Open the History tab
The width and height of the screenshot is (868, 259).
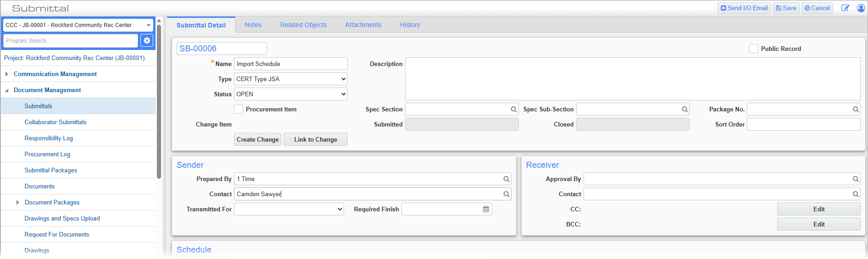410,25
